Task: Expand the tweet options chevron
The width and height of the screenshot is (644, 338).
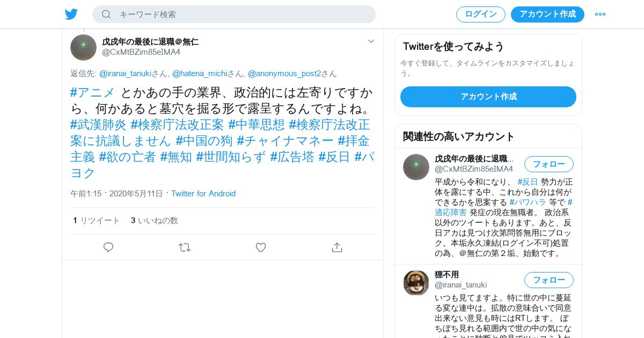Action: [x=371, y=41]
